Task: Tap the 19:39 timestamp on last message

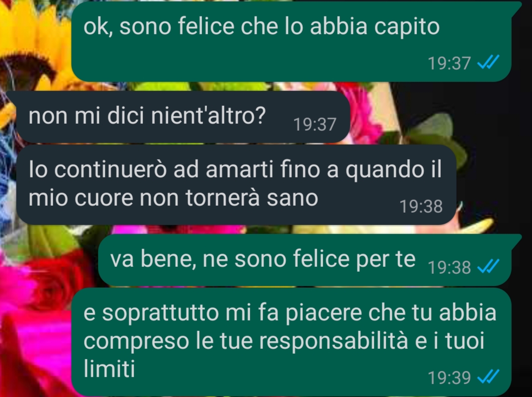Action: click(449, 378)
